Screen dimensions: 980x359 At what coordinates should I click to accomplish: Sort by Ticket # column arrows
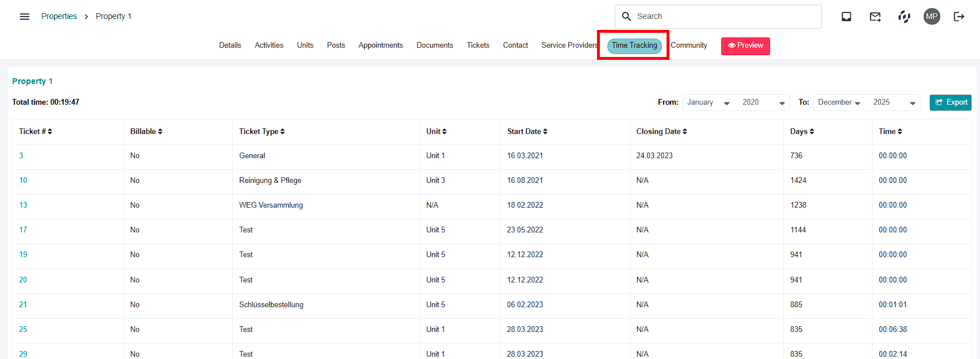[50, 132]
